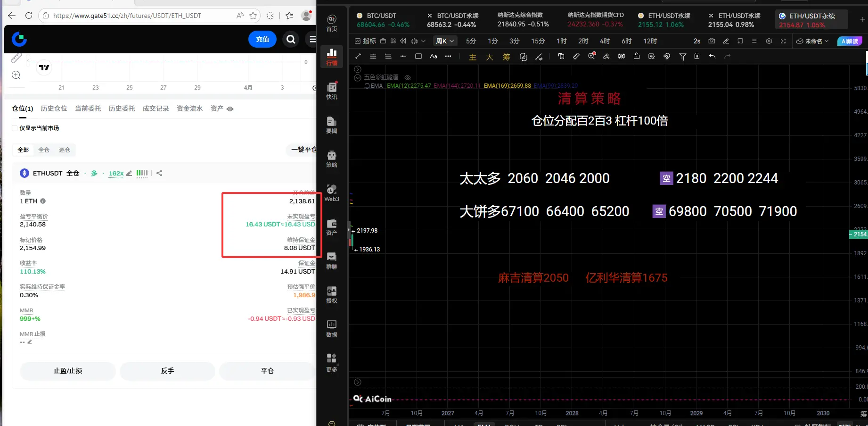Select the 全部 position filter
The image size is (868, 426).
pos(23,150)
